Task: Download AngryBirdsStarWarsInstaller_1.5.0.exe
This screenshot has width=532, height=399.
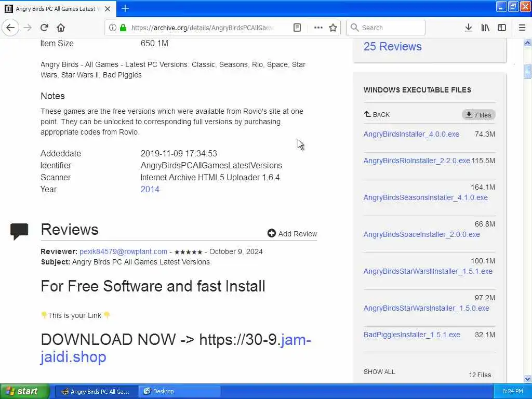Action: (426, 308)
